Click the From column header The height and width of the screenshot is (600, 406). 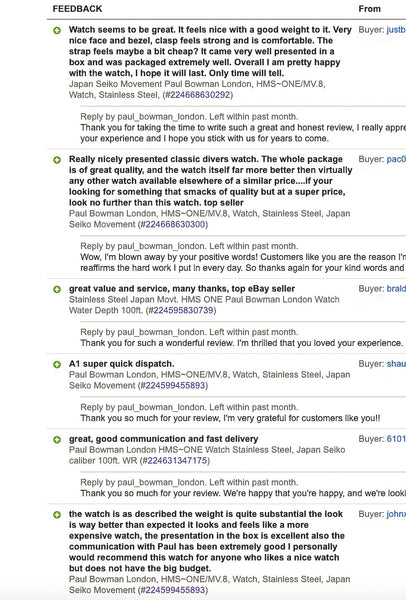coord(369,9)
